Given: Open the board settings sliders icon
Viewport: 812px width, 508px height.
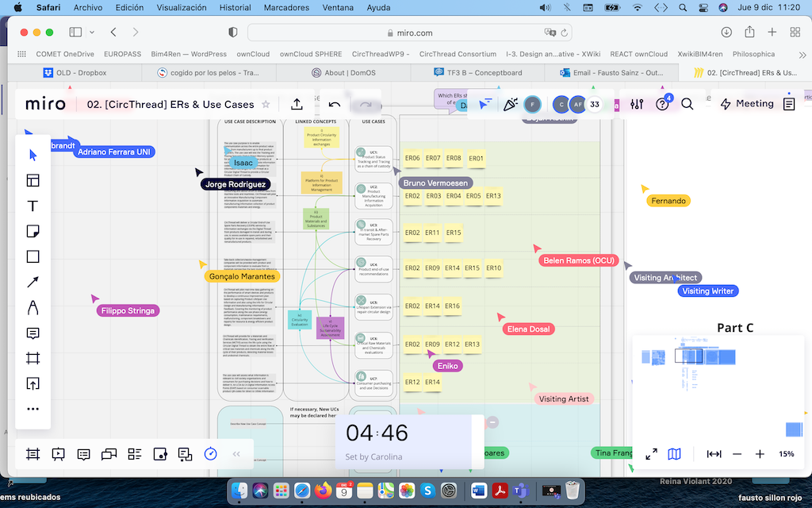Looking at the screenshot, I should [x=637, y=104].
